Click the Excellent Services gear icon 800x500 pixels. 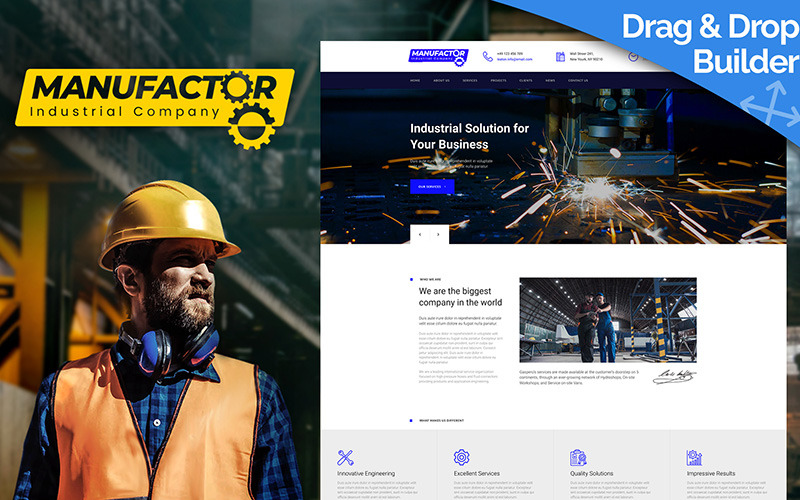point(461,457)
